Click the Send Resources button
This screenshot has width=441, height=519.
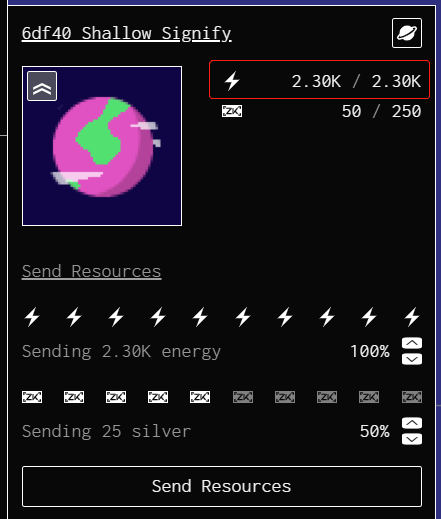pos(222,486)
